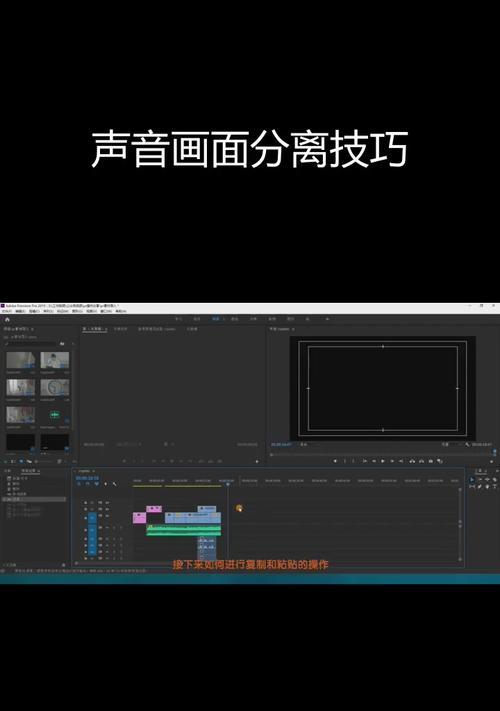500x711 pixels.
Task: Click the Mark Out button
Action: click(x=354, y=461)
